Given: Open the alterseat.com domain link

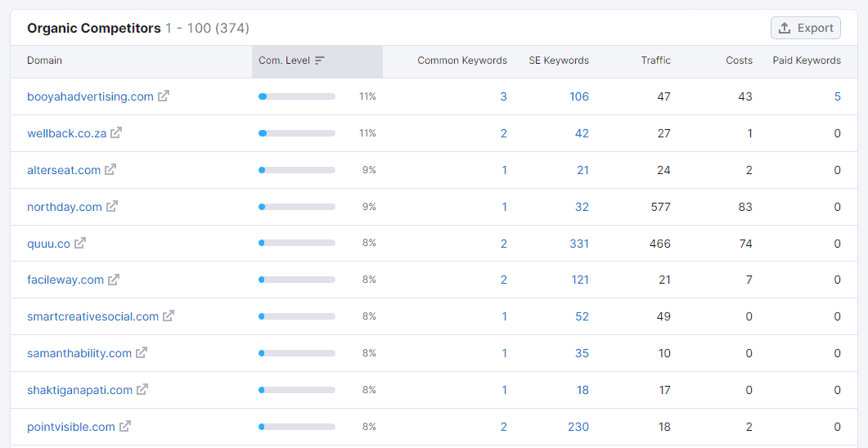Looking at the screenshot, I should point(64,170).
